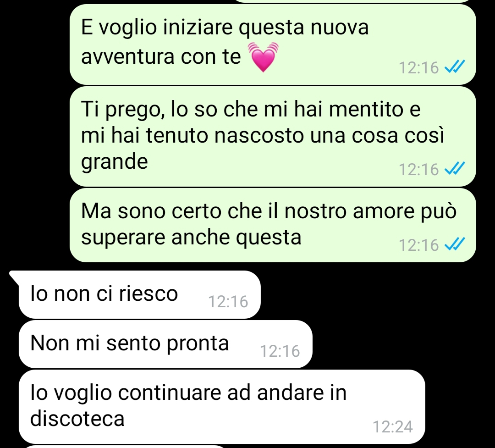Tap 12:16 timestamp beside heart emoji message
Viewport: 495px width, 448px height.
coord(418,67)
